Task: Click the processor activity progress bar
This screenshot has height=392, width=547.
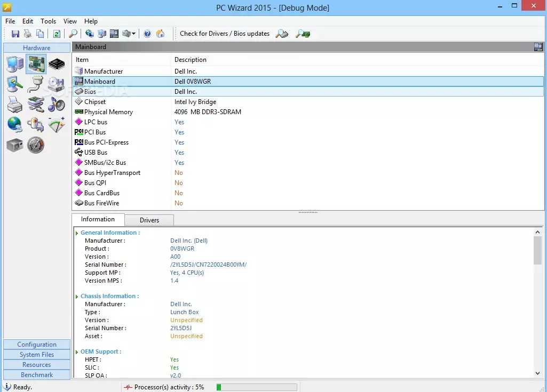Action: [256, 387]
